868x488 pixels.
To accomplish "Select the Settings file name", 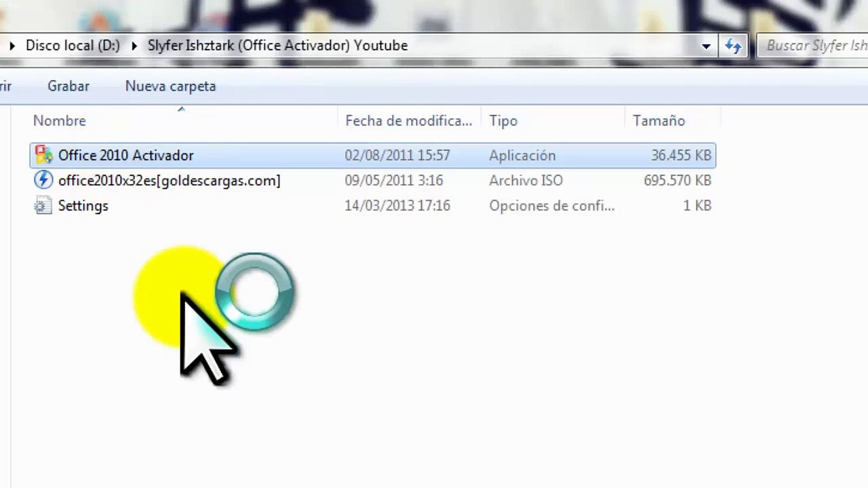I will pyautogui.click(x=83, y=205).
